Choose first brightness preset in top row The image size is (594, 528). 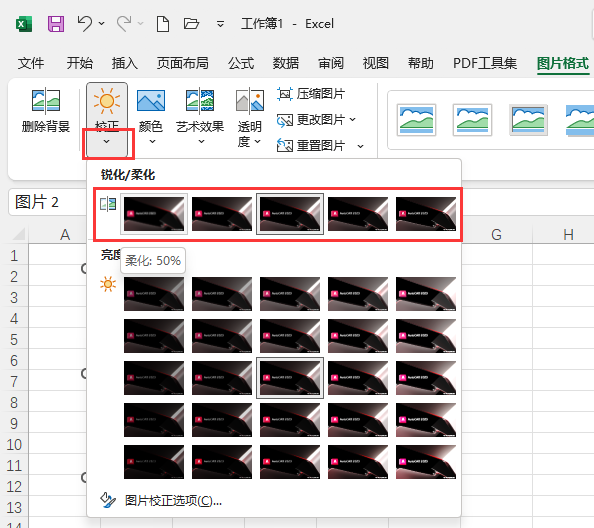[154, 294]
